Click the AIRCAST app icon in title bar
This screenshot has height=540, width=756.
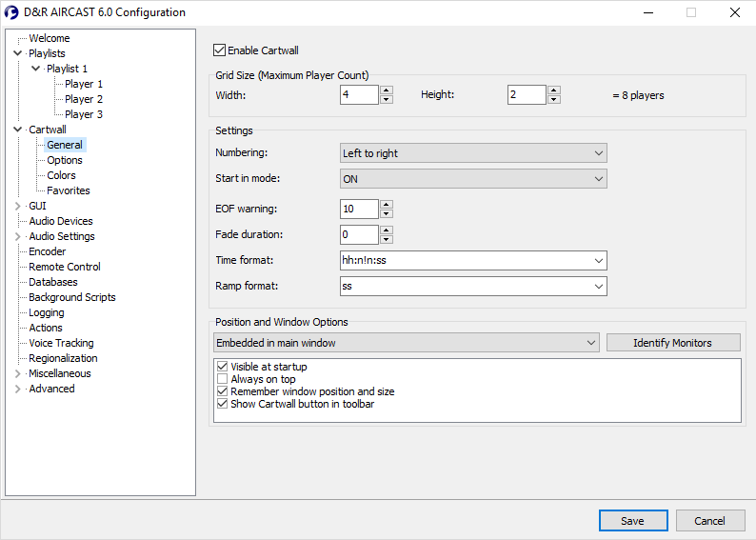[x=11, y=12]
